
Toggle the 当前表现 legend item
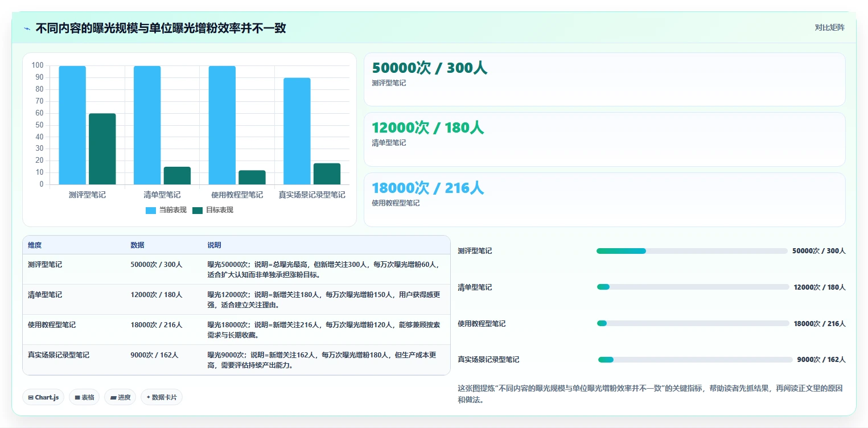point(166,210)
